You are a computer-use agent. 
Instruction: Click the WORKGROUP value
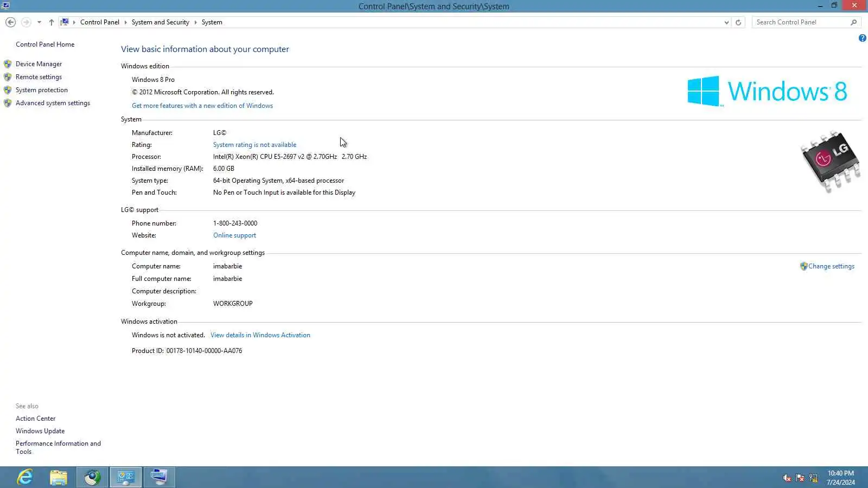[233, 304]
